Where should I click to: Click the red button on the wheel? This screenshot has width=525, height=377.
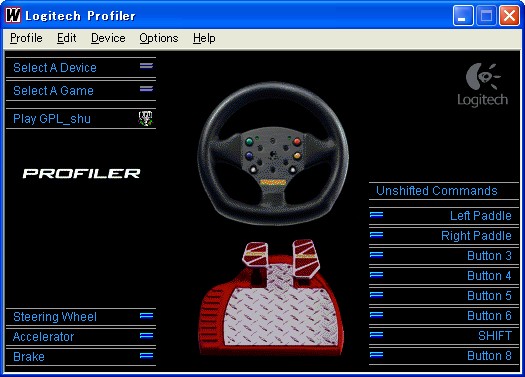297,142
